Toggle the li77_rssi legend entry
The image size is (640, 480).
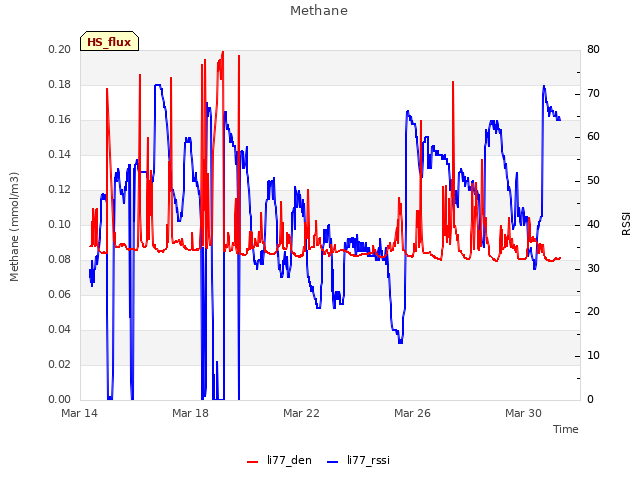358,460
